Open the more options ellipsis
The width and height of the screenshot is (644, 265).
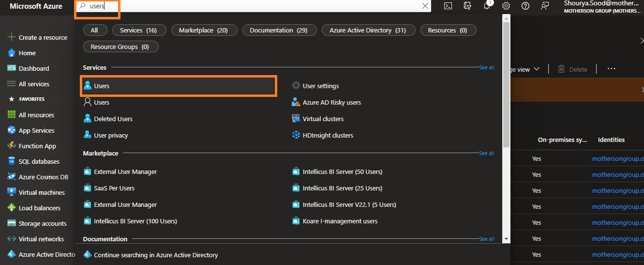(611, 69)
